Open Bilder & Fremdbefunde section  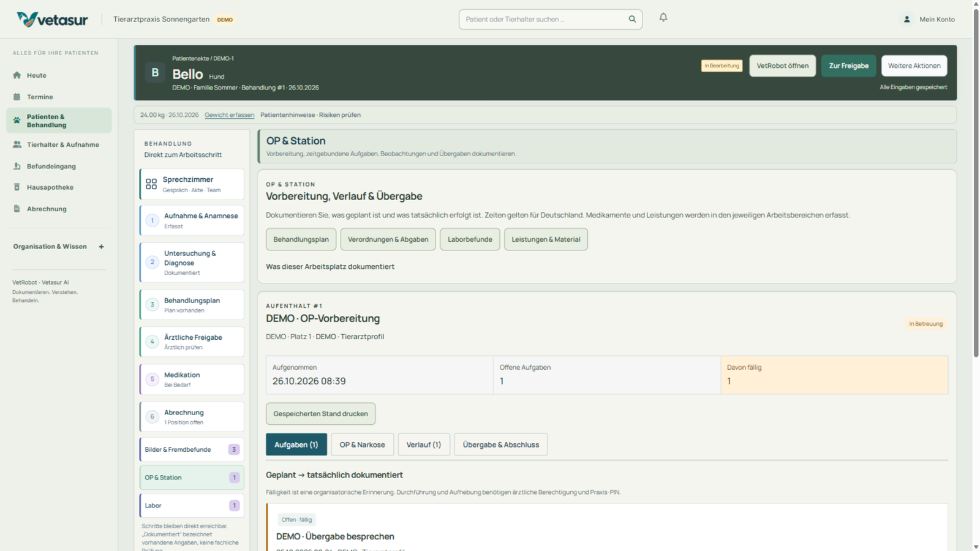[192, 449]
